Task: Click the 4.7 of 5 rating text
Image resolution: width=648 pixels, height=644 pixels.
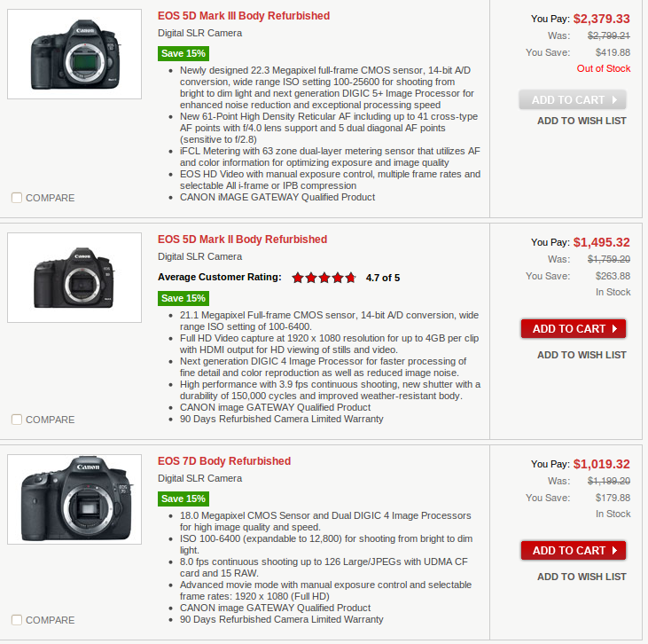Action: point(383,278)
